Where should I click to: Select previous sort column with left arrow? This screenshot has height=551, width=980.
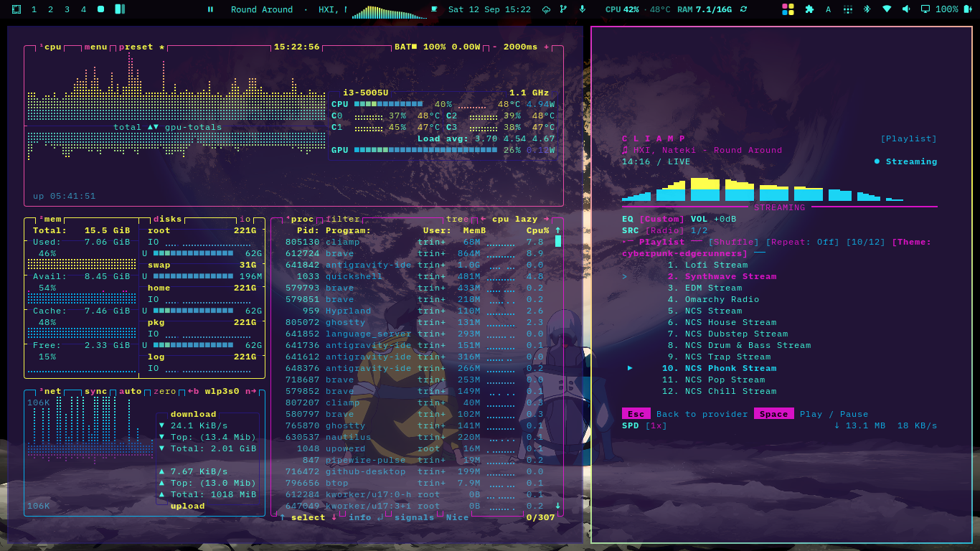click(x=484, y=219)
